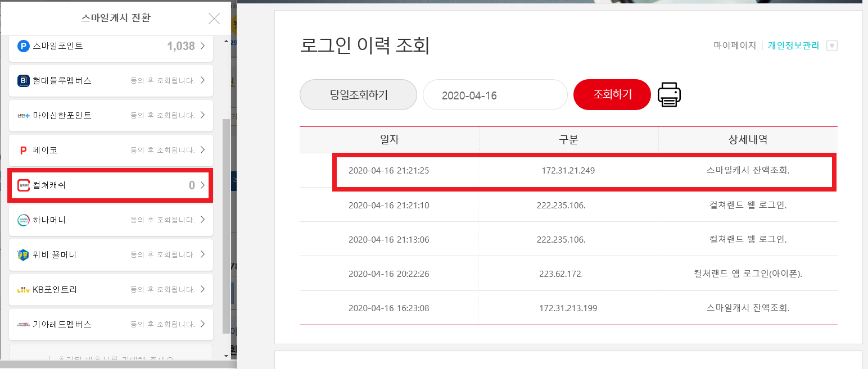Image resolution: width=868 pixels, height=369 pixels.
Task: Click the red 조회하기 button
Action: point(612,94)
